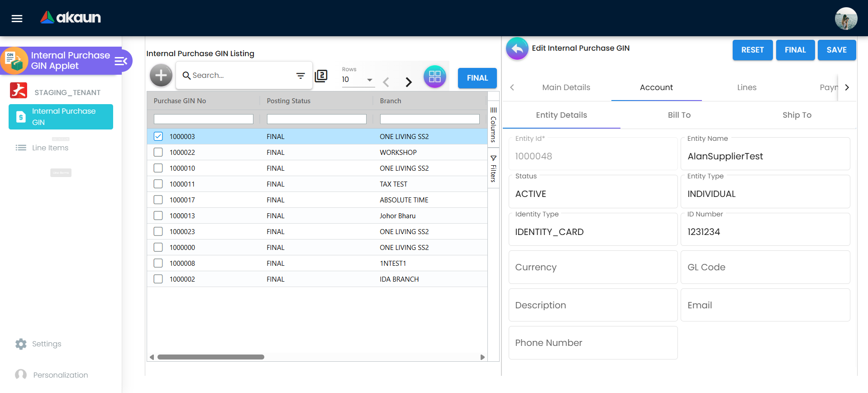
Task: Open the search filter options icon
Action: (x=300, y=76)
